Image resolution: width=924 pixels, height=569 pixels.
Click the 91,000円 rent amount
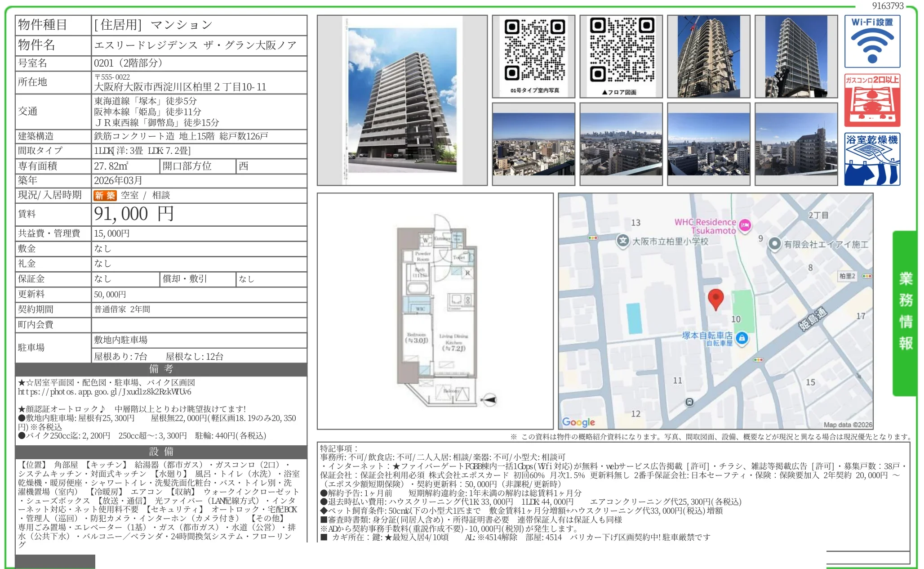tap(133, 214)
